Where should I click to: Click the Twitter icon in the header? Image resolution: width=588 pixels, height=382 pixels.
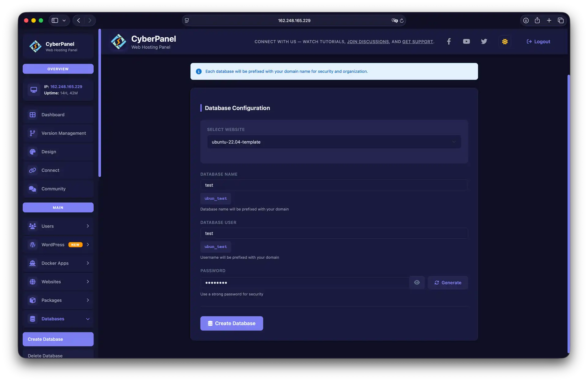click(484, 41)
